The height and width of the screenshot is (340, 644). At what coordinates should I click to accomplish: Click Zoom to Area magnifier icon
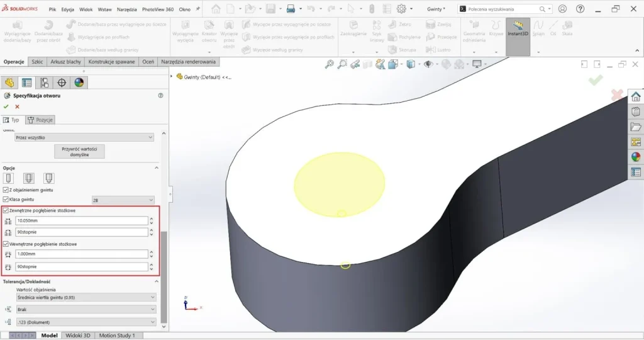click(342, 64)
